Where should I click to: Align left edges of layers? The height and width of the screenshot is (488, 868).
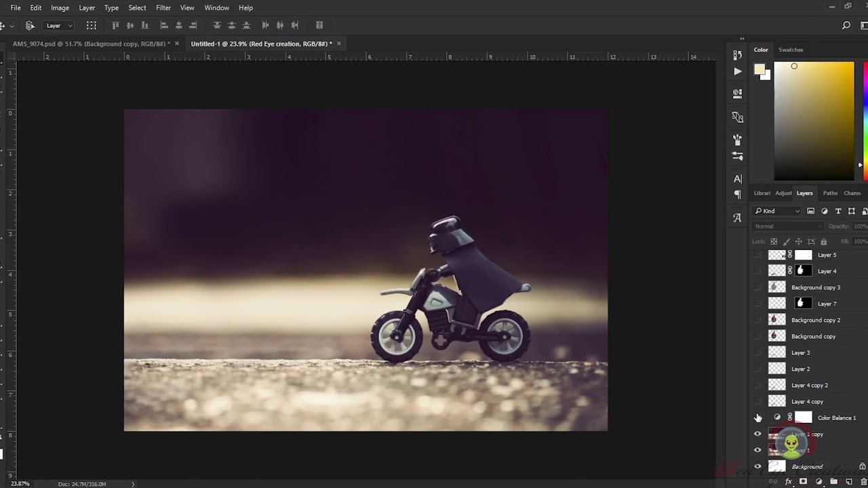coord(164,26)
